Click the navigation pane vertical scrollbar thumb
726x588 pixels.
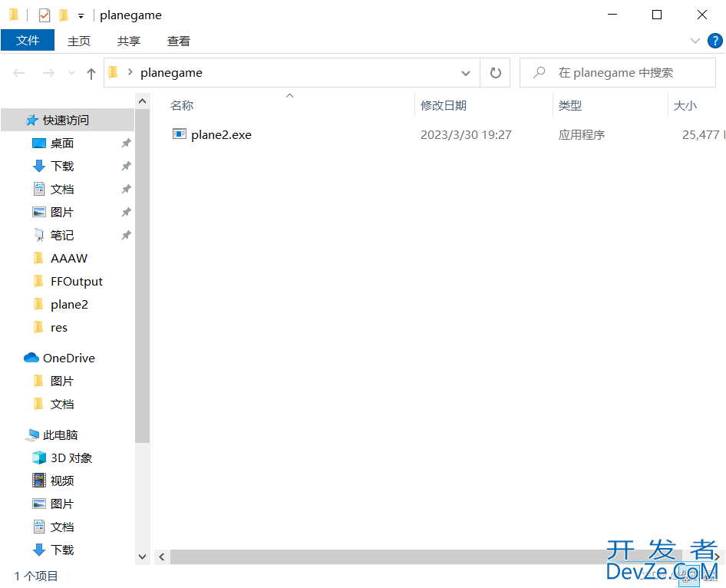(143, 276)
